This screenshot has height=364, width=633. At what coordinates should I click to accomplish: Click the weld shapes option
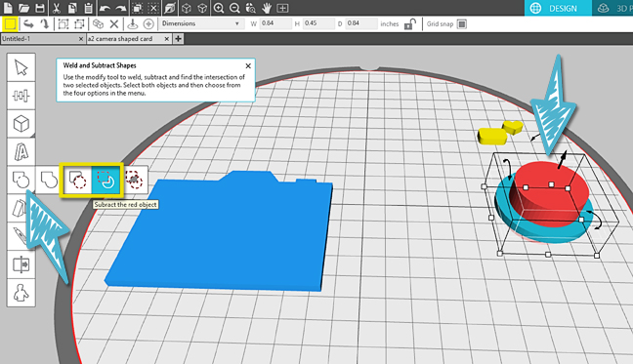tap(49, 180)
